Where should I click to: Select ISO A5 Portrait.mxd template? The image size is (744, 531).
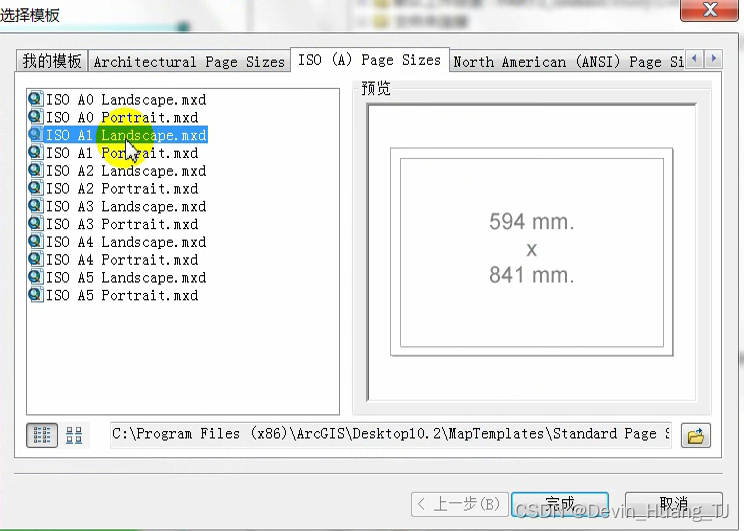coord(113,295)
